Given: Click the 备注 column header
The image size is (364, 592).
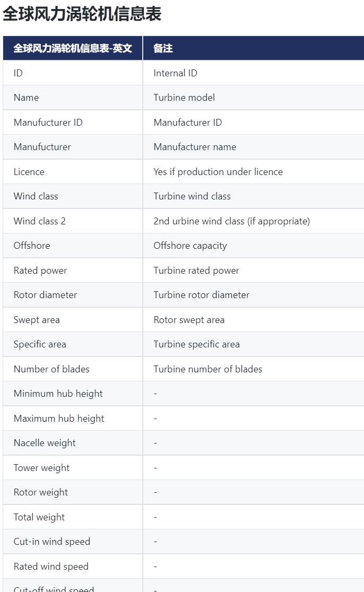Looking at the screenshot, I should (x=163, y=48).
